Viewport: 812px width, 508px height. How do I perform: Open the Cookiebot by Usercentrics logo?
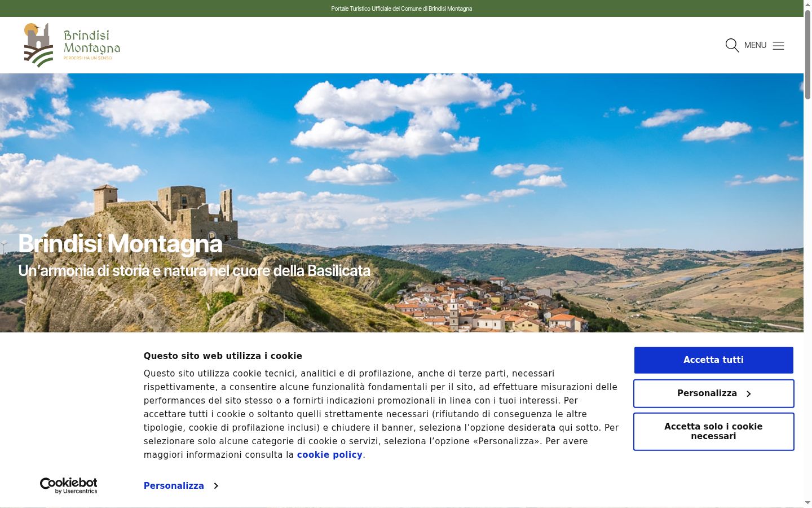(68, 485)
